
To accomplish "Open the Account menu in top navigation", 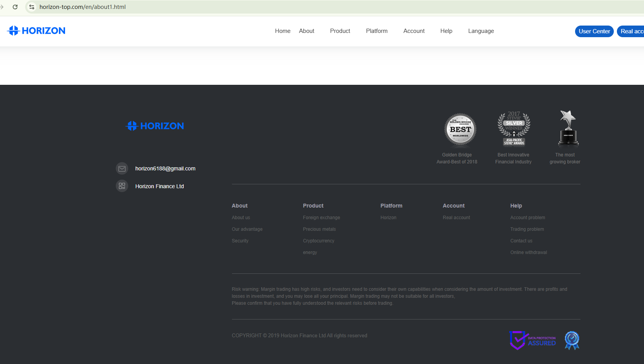I will (x=414, y=31).
